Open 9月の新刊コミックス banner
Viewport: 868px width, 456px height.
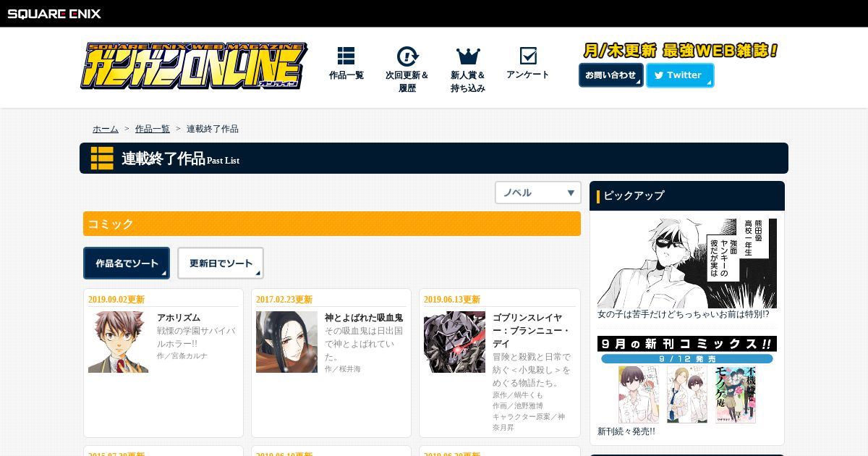pyautogui.click(x=687, y=380)
